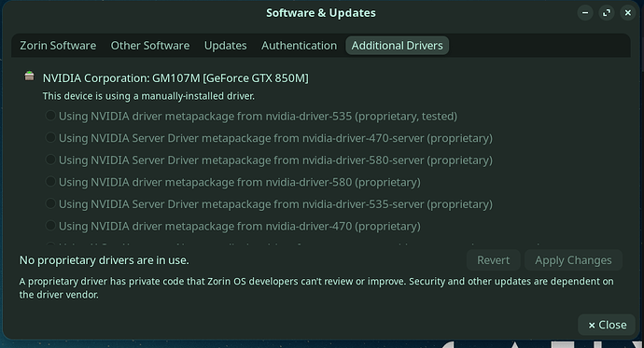Click the Revert button
Viewport: 644px width, 348px height.
[494, 260]
